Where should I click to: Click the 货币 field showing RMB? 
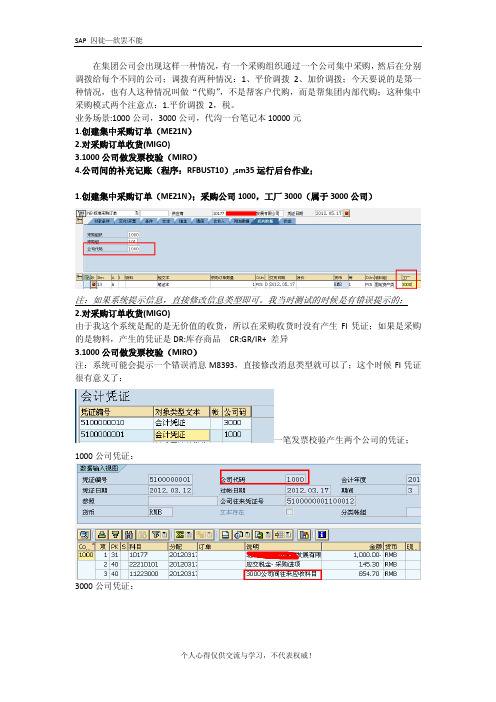tap(160, 512)
